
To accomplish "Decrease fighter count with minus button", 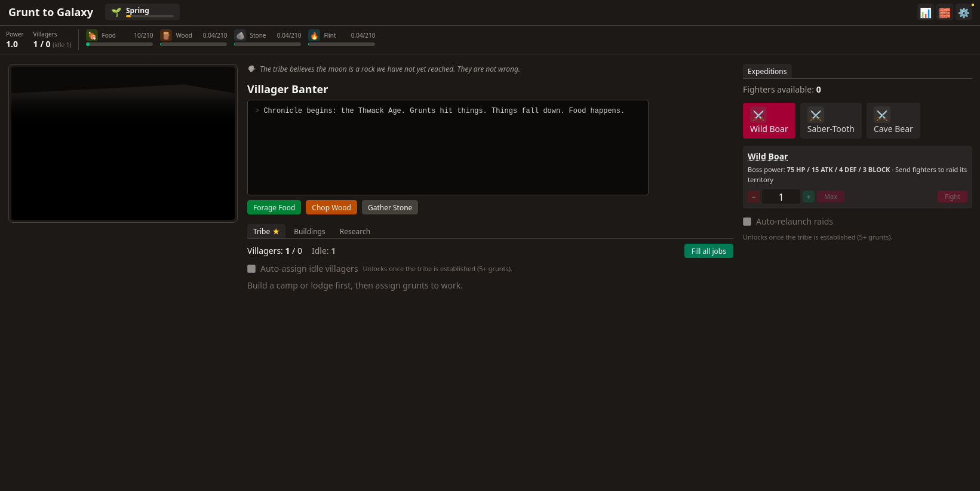I will coord(754,197).
